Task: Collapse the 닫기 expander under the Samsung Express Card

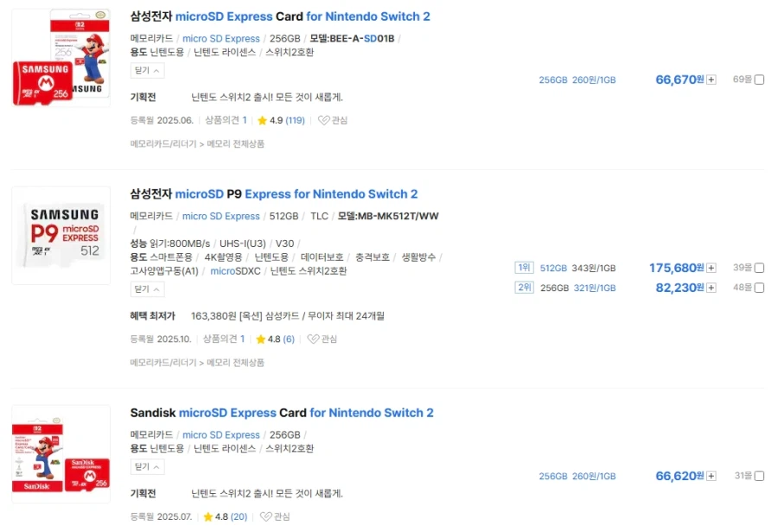Action: pyautogui.click(x=147, y=71)
